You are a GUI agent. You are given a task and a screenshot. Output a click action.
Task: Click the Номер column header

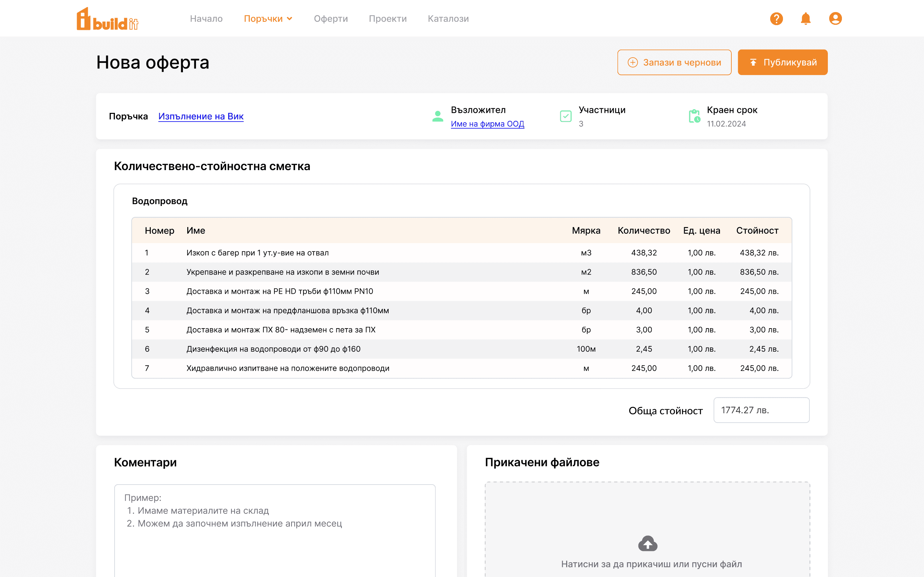tap(159, 230)
